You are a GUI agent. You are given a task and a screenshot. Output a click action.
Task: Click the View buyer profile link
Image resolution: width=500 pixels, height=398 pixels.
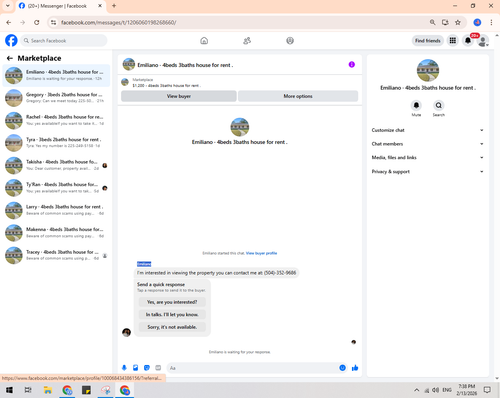[261, 253]
